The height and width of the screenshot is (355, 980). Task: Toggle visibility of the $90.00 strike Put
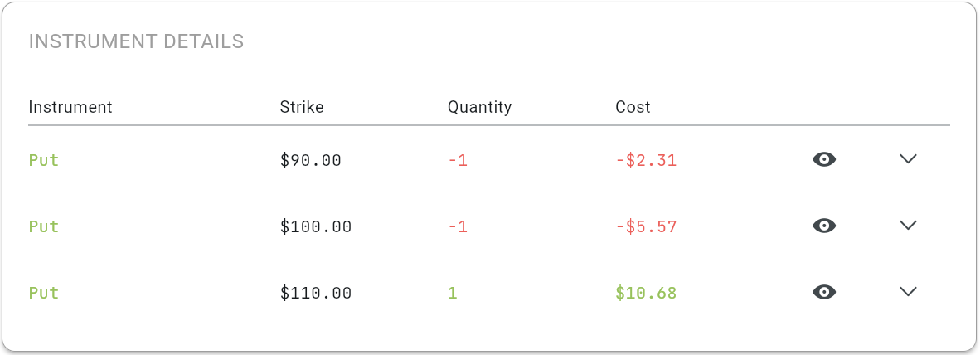[824, 159]
